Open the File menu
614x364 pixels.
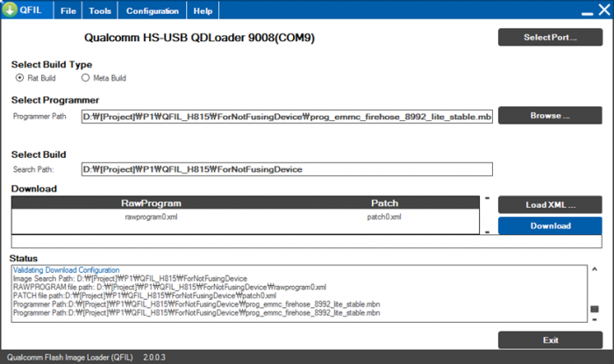(x=68, y=11)
